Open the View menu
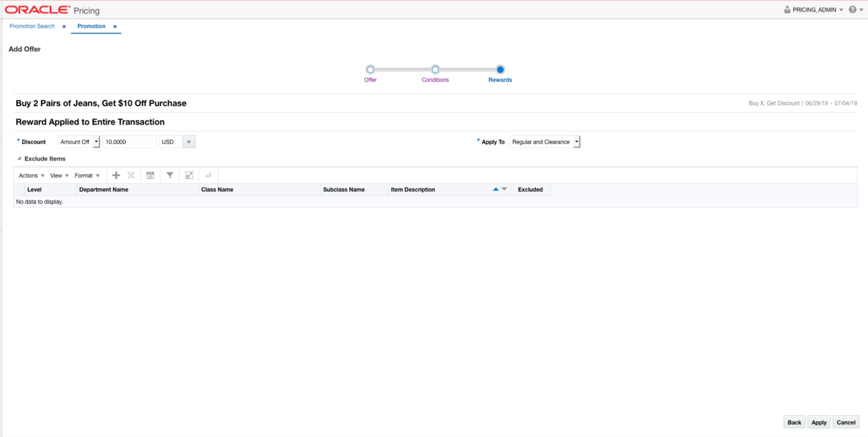This screenshot has height=437, width=868. coord(59,175)
